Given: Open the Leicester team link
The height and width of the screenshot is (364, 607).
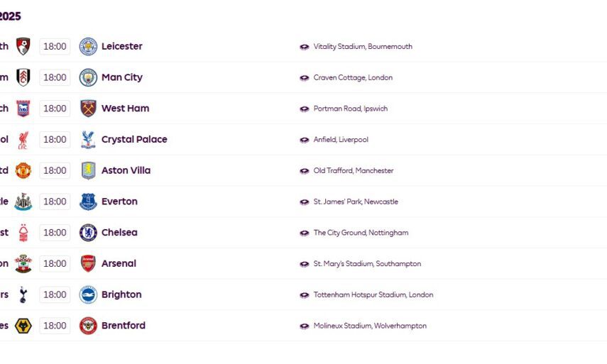Looking at the screenshot, I should click(x=121, y=46).
